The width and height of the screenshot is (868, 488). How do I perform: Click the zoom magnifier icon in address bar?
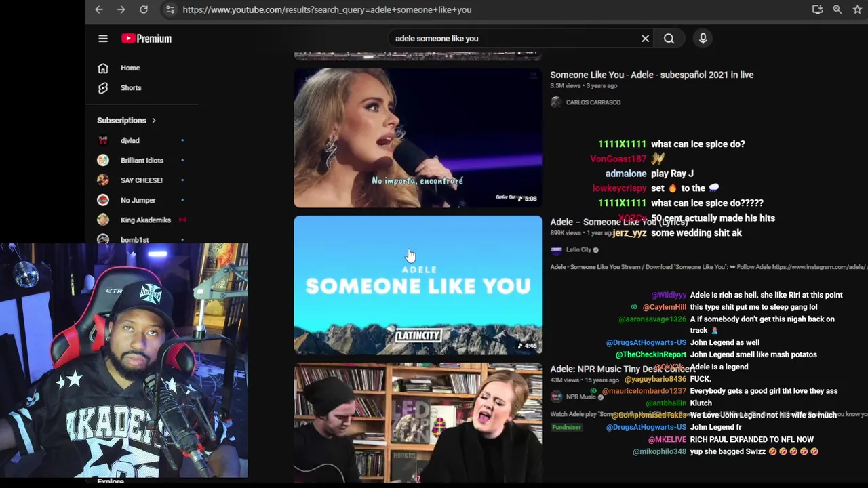pyautogui.click(x=837, y=9)
